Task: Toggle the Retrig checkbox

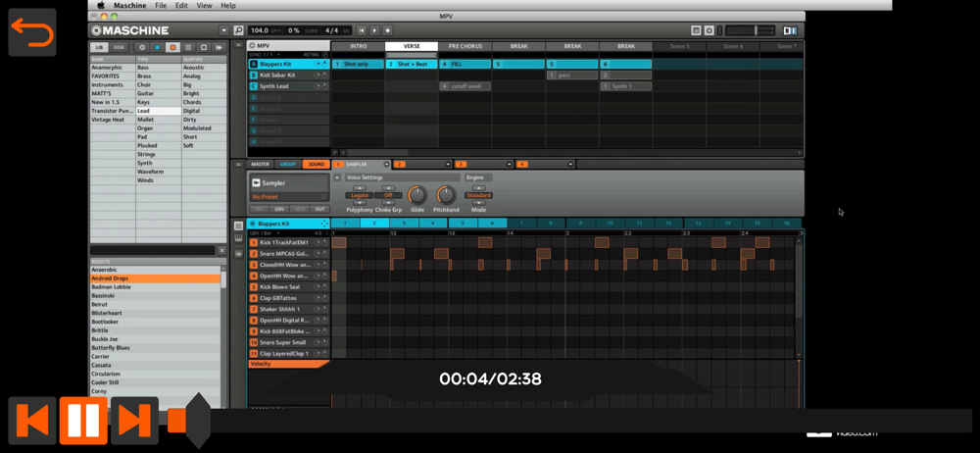Action: click(x=325, y=55)
